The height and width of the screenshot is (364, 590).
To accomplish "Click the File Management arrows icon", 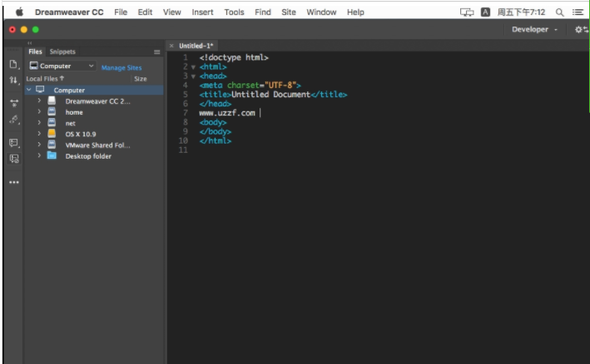I will pyautogui.click(x=13, y=81).
